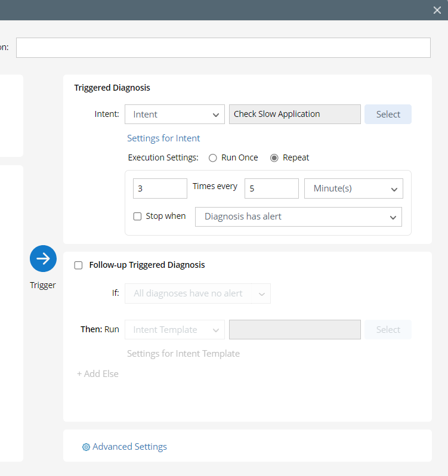Image resolution: width=448 pixels, height=476 pixels.
Task: Click the Settings for Intent Template link
Action: (x=183, y=354)
